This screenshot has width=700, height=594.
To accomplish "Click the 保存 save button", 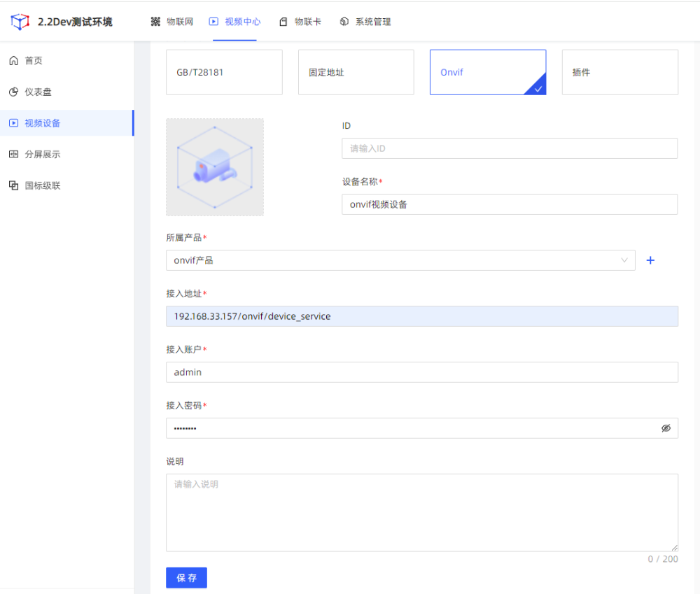I will 186,578.
